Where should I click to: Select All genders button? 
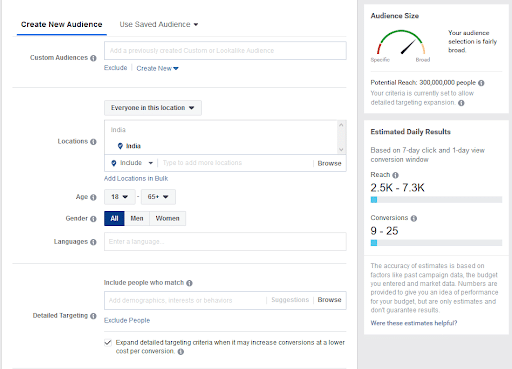(x=114, y=218)
